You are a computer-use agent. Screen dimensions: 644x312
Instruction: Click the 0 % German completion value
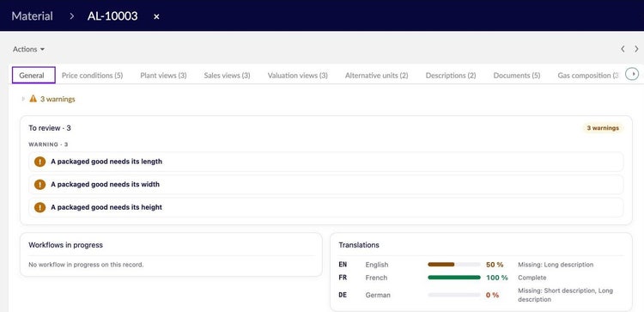[x=493, y=295]
